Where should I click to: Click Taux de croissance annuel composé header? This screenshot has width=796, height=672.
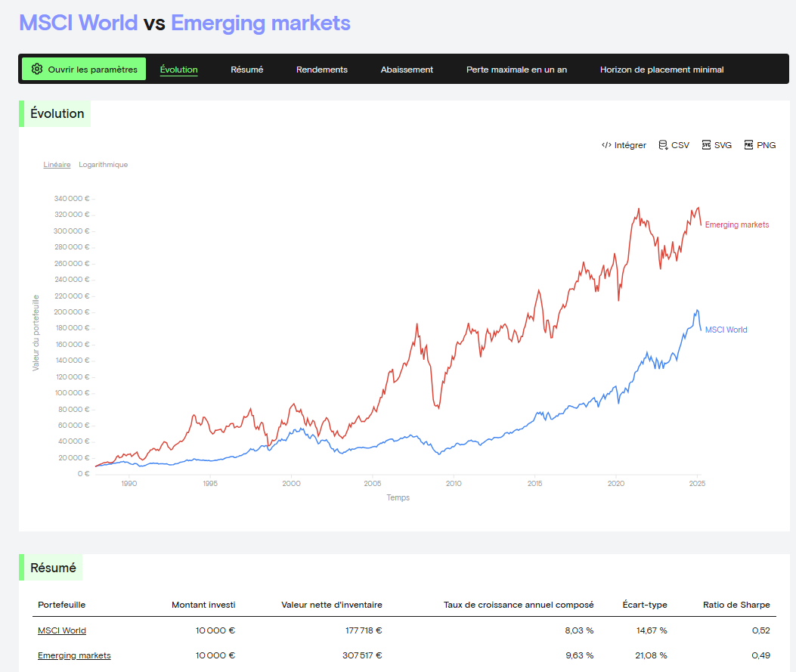519,605
